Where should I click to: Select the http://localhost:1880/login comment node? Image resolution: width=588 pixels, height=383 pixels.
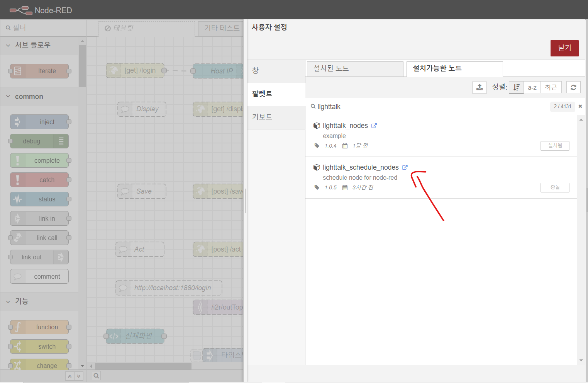click(169, 288)
